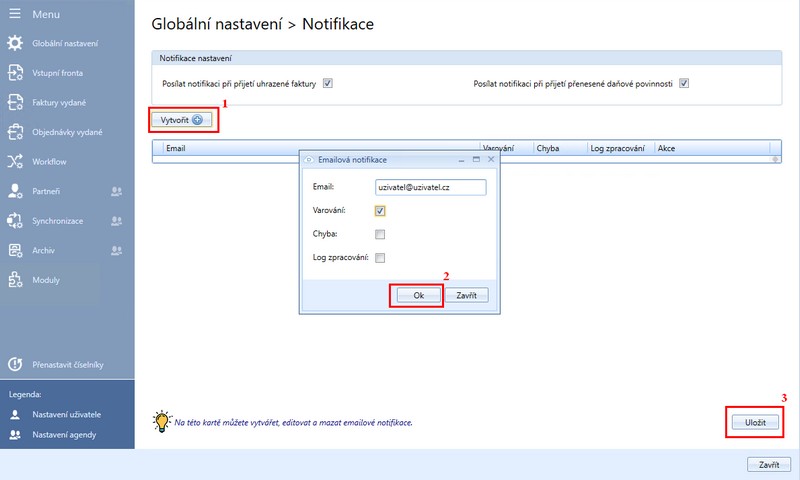800x480 pixels.
Task: Open Objednávky vydané icon in sidebar
Action: [15, 132]
